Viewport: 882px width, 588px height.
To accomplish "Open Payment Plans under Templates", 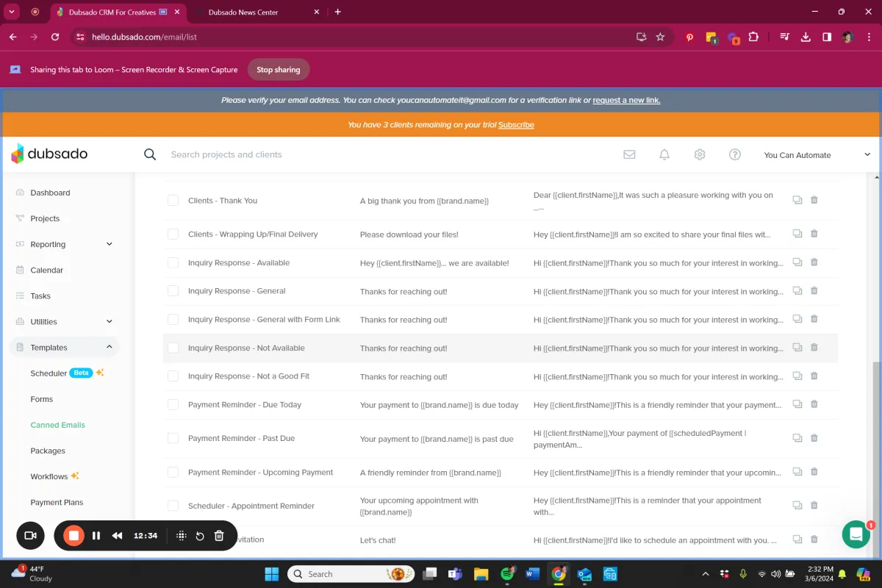I will click(x=57, y=502).
